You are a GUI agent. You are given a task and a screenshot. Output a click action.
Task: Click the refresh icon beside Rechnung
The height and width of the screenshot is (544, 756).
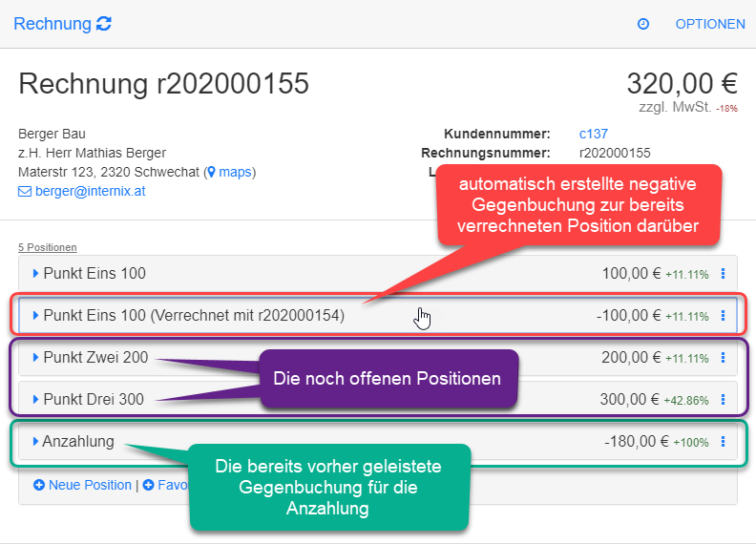[104, 24]
